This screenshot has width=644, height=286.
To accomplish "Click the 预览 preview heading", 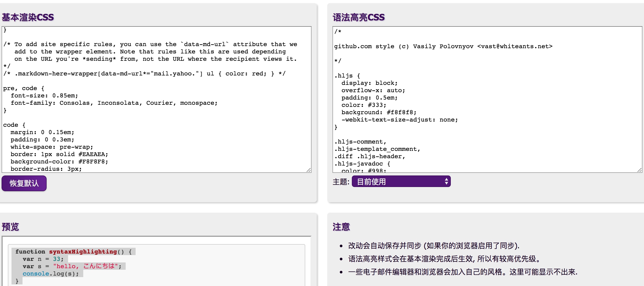I will [10, 227].
